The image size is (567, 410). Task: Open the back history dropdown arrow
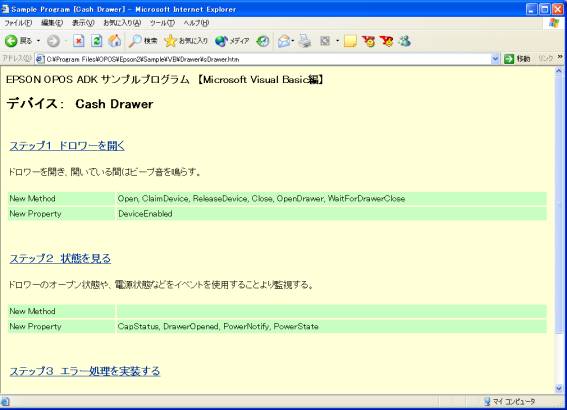[x=38, y=41]
